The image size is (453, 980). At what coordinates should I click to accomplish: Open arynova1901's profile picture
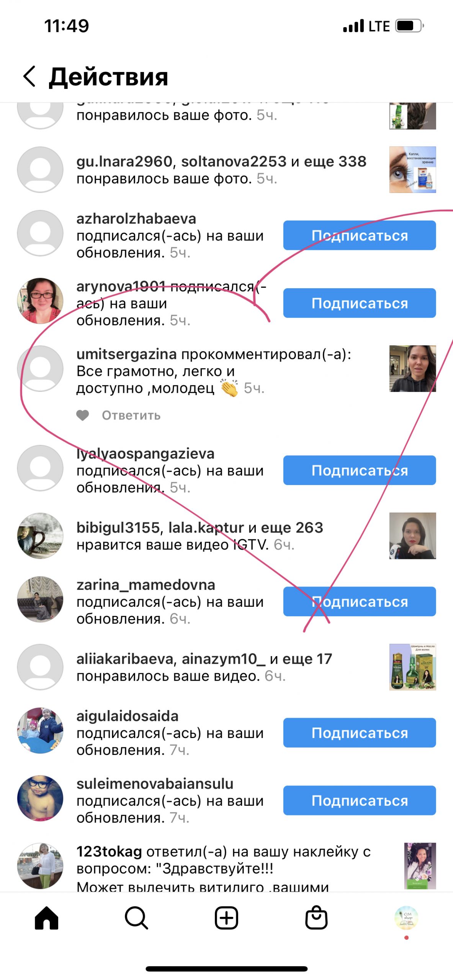click(x=40, y=301)
